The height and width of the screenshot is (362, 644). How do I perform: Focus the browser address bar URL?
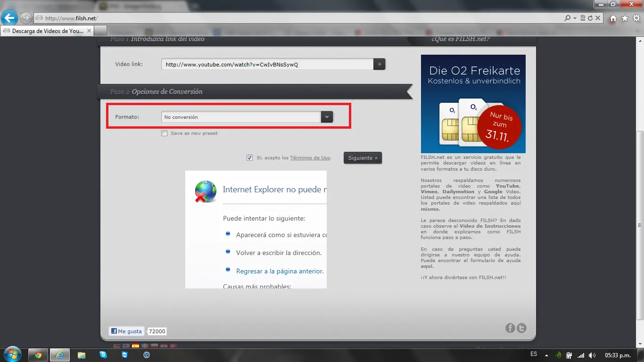tap(302, 18)
